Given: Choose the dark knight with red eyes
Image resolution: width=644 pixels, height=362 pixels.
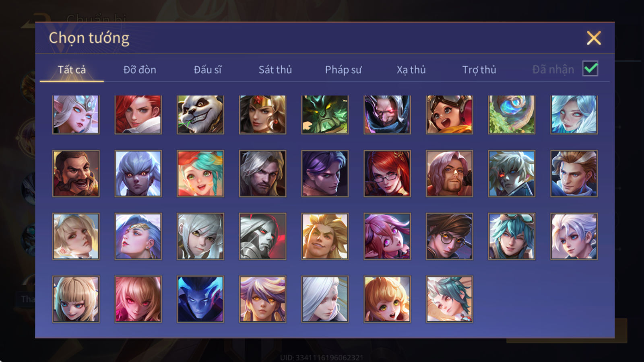Looking at the screenshot, I should [x=262, y=237].
